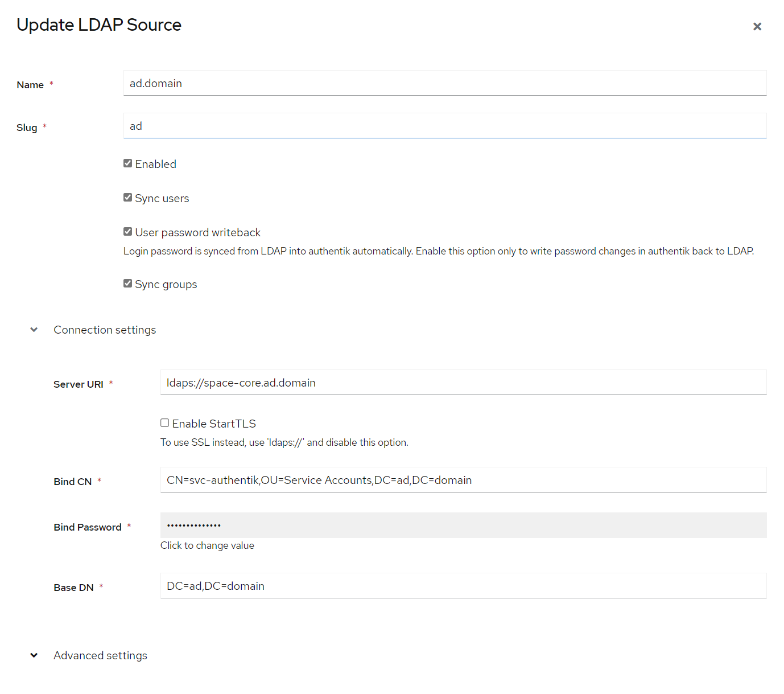Disable User password writeback

(127, 231)
